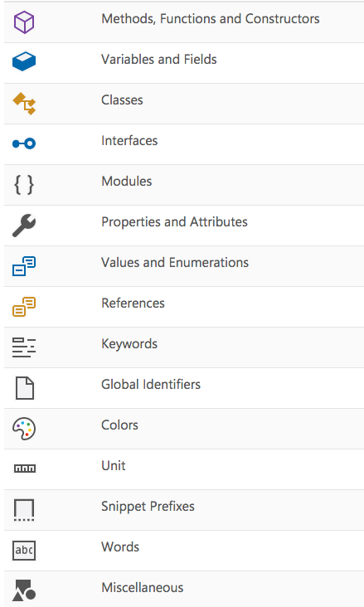Click the orange Classes hierarchy icon

coord(24,104)
